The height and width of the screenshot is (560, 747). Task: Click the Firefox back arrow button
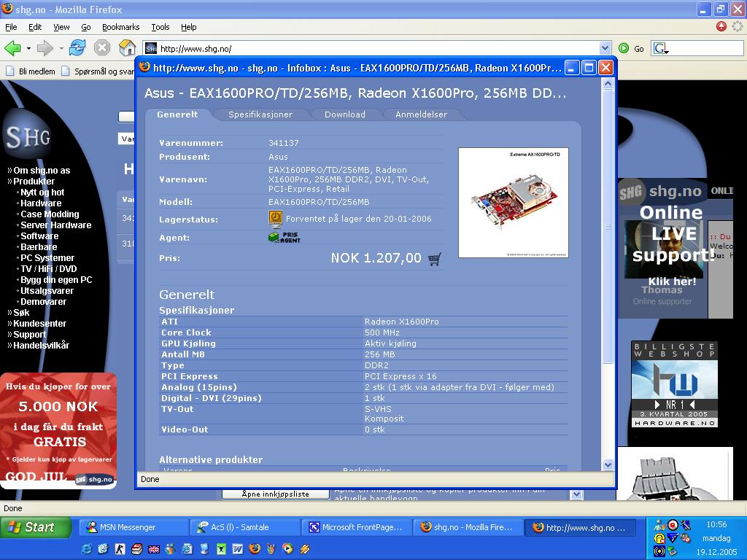point(12,48)
